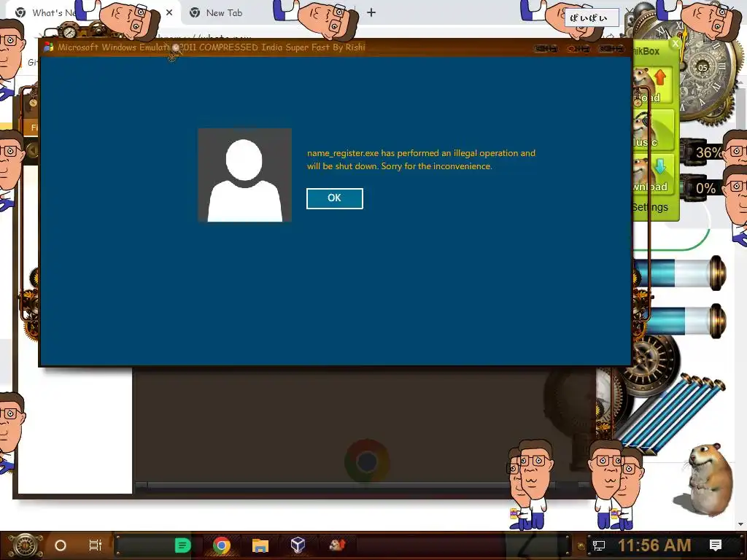Click the Windows flag icon in emulator title bar
Image resolution: width=747 pixels, height=560 pixels.
[x=48, y=47]
